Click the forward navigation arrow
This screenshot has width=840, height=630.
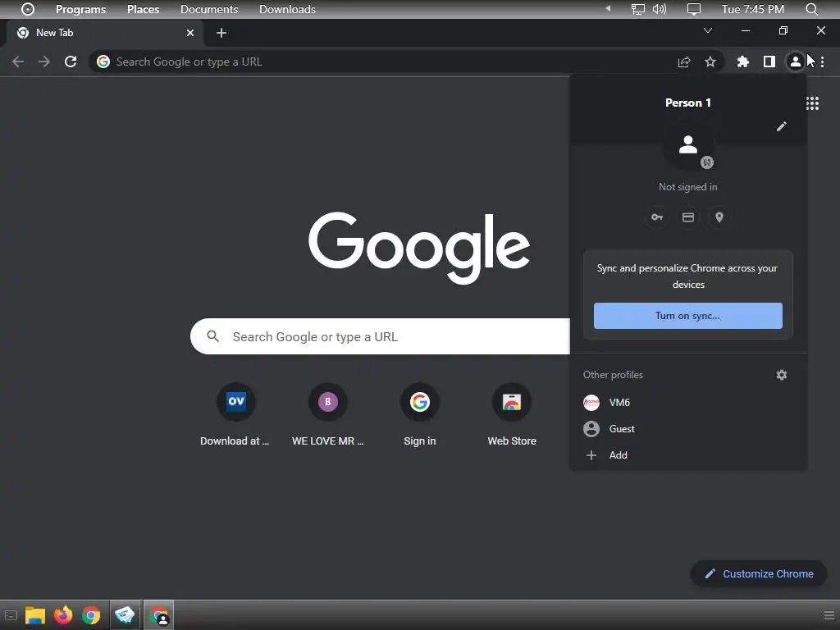(44, 62)
